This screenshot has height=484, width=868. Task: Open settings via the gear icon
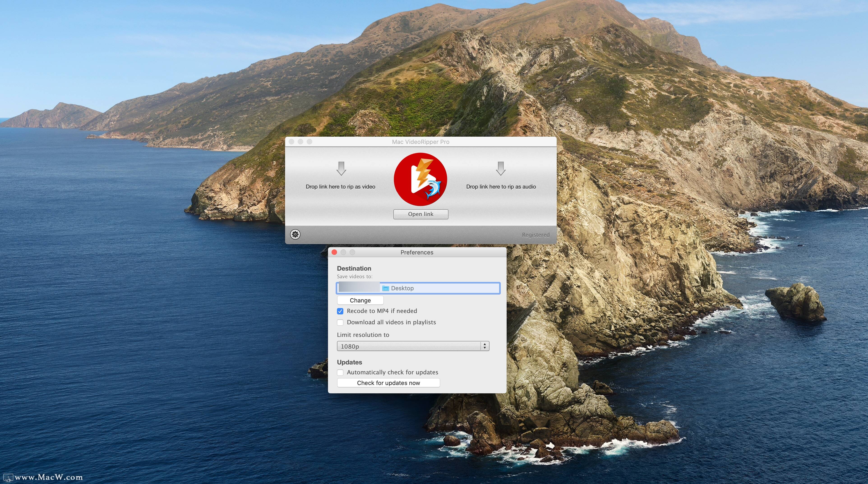(295, 234)
